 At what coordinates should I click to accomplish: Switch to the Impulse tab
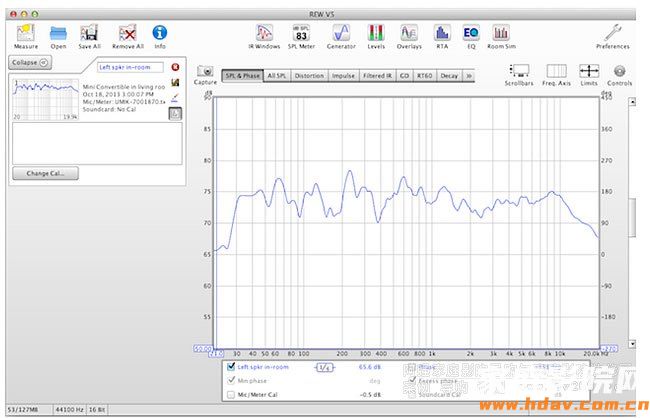point(343,76)
